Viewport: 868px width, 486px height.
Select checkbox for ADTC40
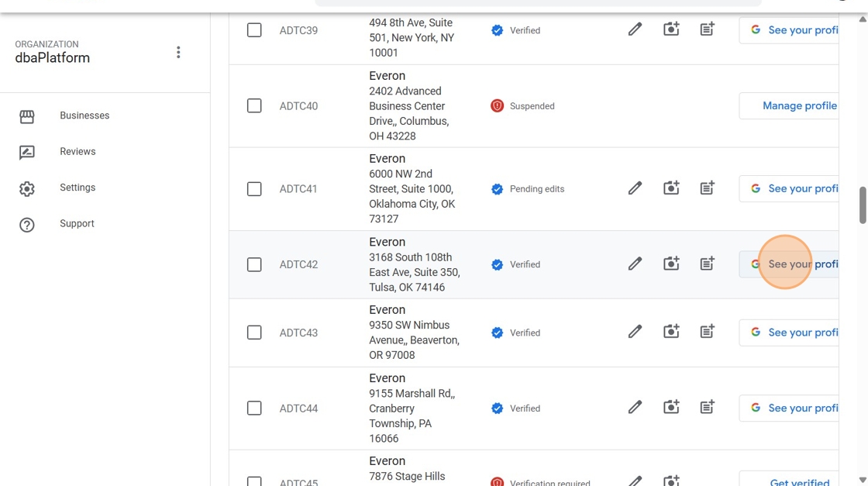(254, 105)
